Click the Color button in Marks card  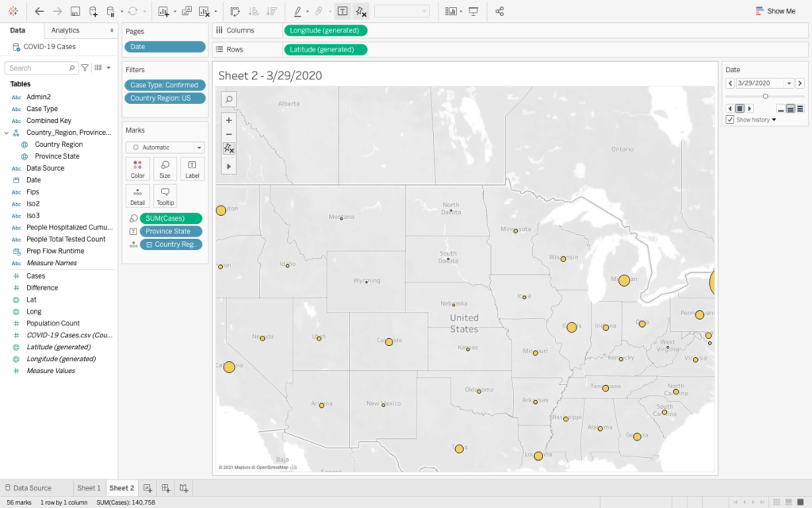point(137,168)
